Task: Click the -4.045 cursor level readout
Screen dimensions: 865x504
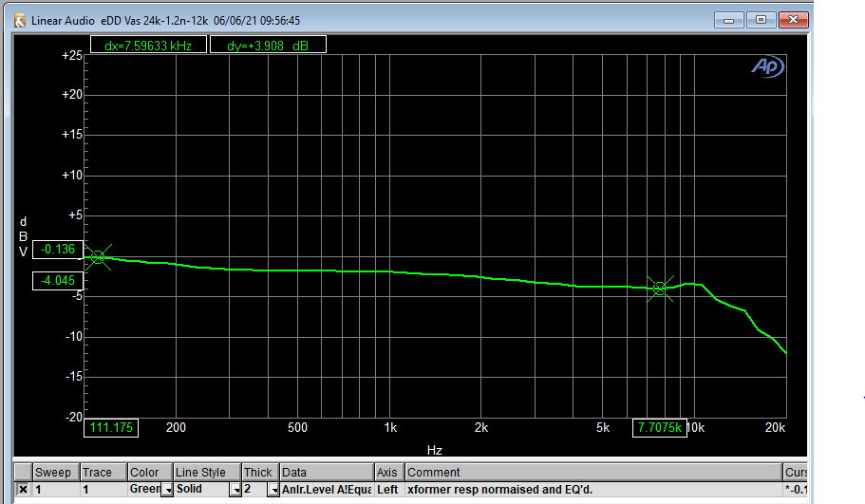Action: 58,281
